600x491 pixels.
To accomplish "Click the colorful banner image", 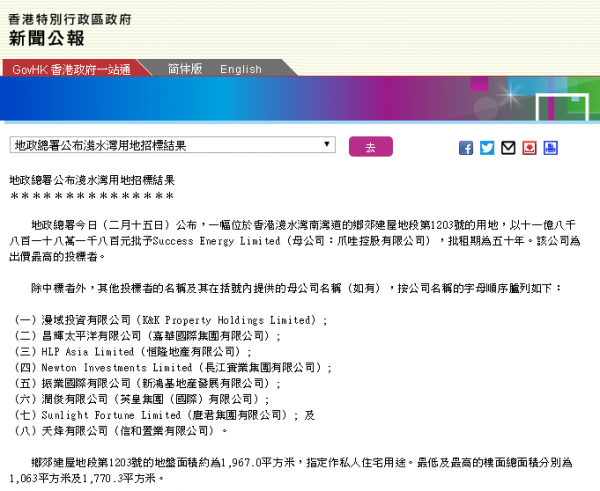I will click(x=300, y=99).
